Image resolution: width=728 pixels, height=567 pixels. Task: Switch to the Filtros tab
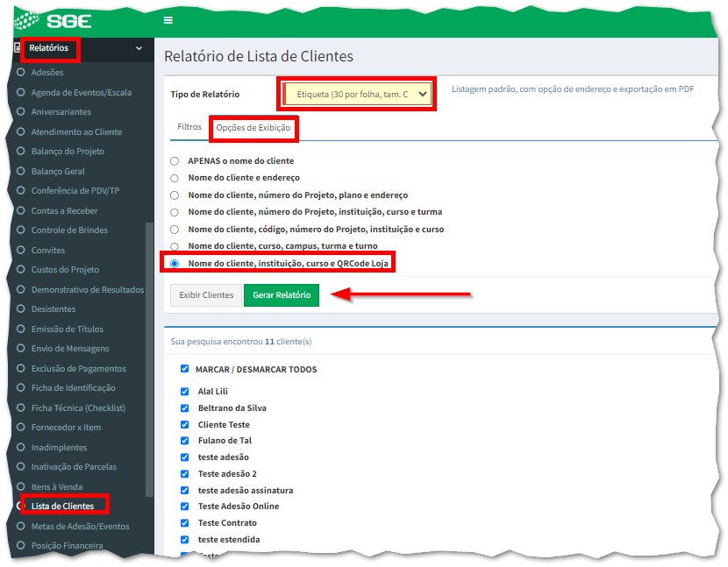189,127
